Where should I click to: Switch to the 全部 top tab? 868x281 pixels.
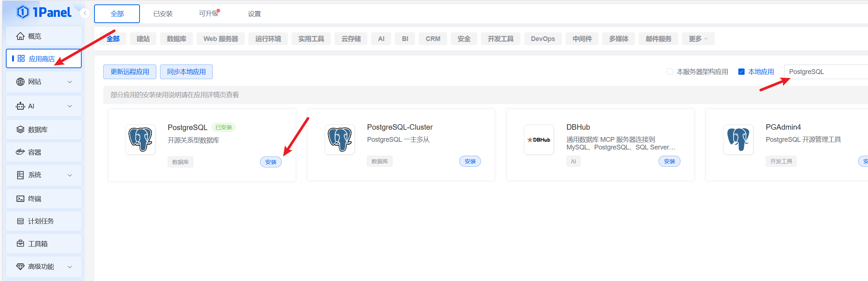point(117,14)
